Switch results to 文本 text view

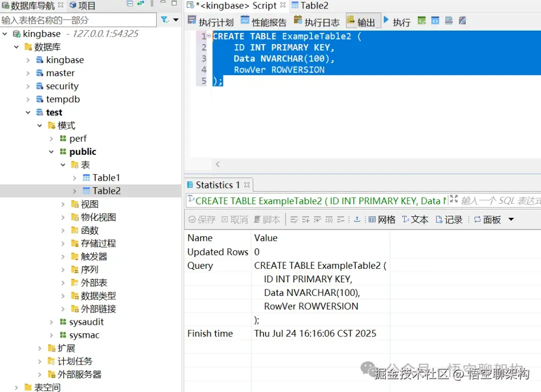tap(415, 220)
